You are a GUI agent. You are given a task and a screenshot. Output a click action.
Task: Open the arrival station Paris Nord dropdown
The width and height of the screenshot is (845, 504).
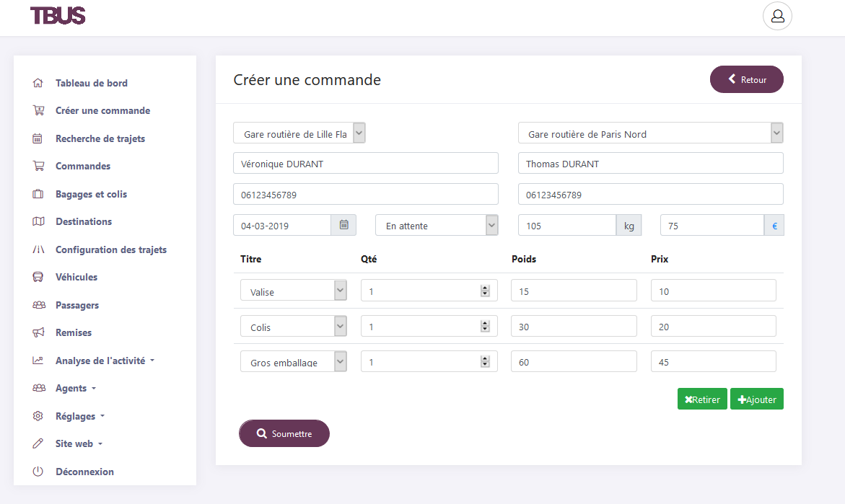650,133
